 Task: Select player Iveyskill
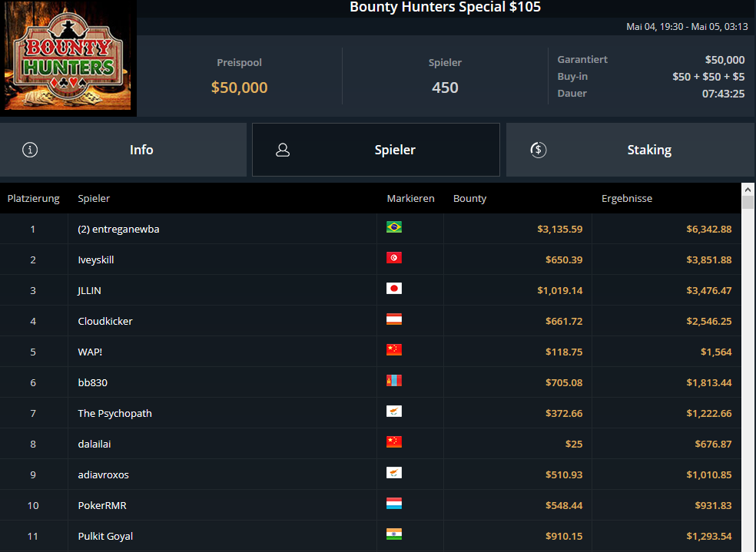pyautogui.click(x=96, y=260)
